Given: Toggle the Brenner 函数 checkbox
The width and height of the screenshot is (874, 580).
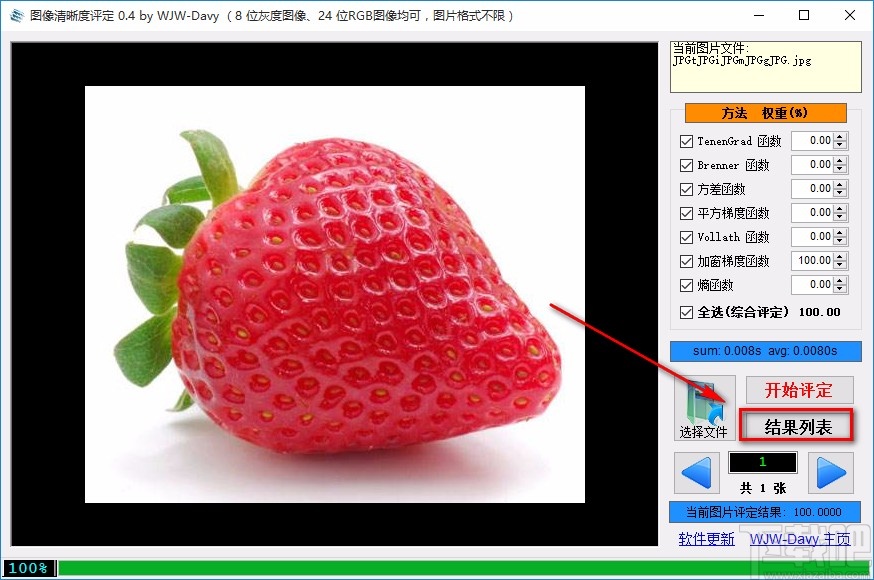Looking at the screenshot, I should 686,165.
